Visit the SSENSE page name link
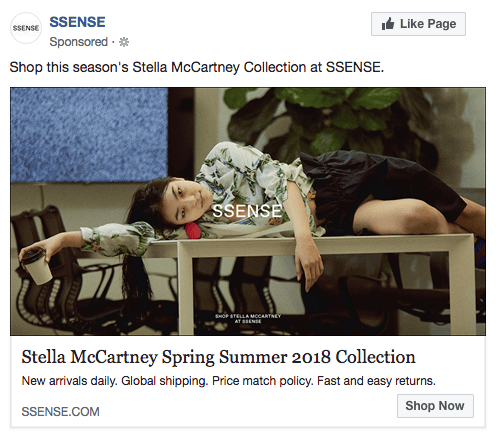Viewport: 496px width, 435px height. (x=77, y=22)
